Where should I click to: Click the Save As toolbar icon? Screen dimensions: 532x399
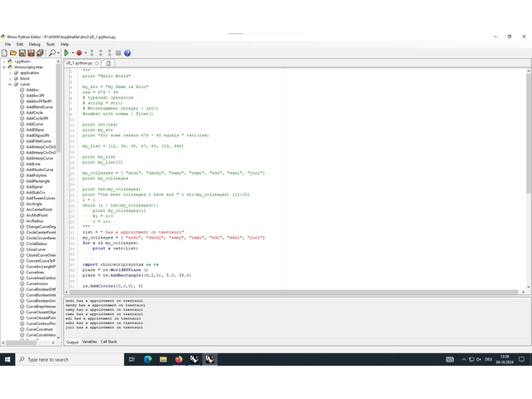click(31, 53)
